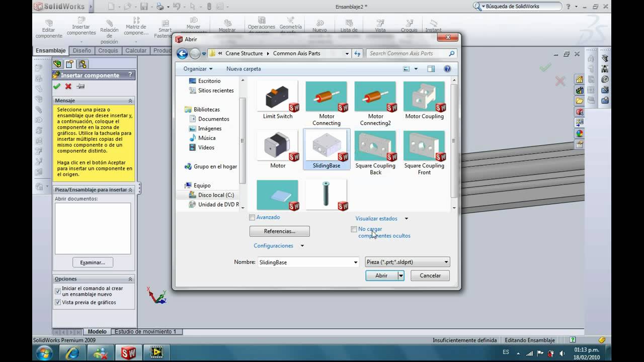Select the Motor part file
Screen dimensions: 644x362
(x=278, y=149)
